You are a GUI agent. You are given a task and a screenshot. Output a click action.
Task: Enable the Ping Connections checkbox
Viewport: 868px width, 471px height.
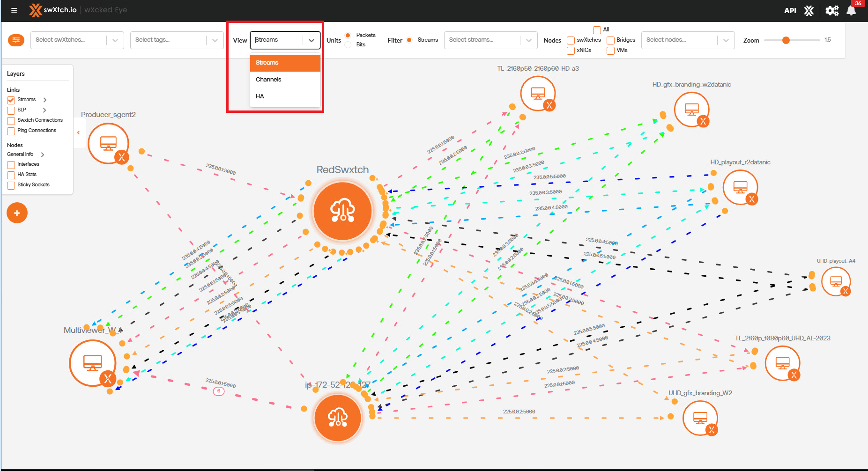click(11, 131)
